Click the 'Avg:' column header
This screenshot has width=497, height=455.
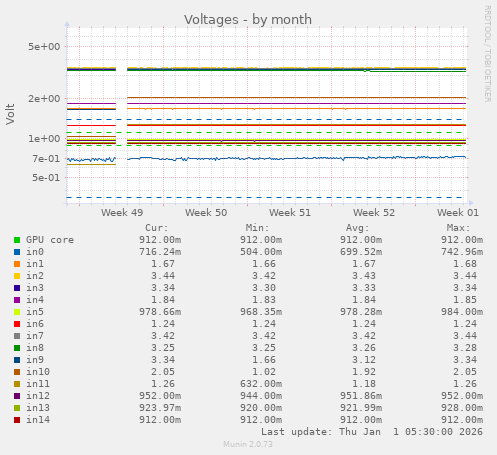[x=358, y=228]
